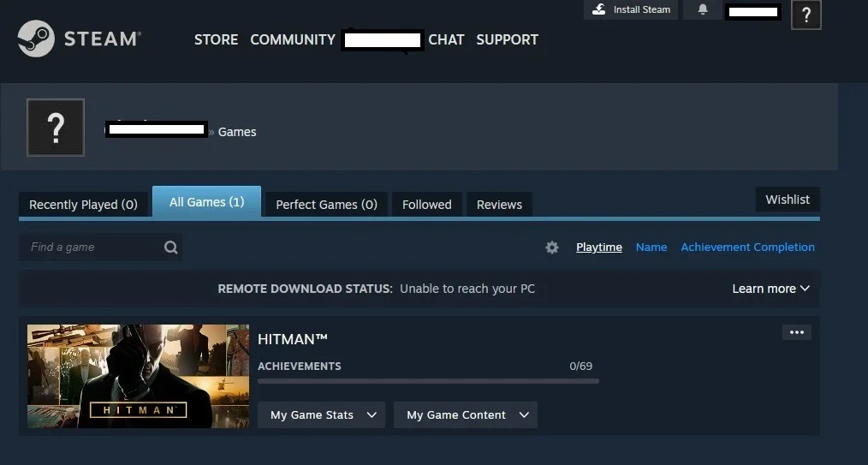The height and width of the screenshot is (465, 868).
Task: Click the Steam logo icon
Action: (36, 39)
